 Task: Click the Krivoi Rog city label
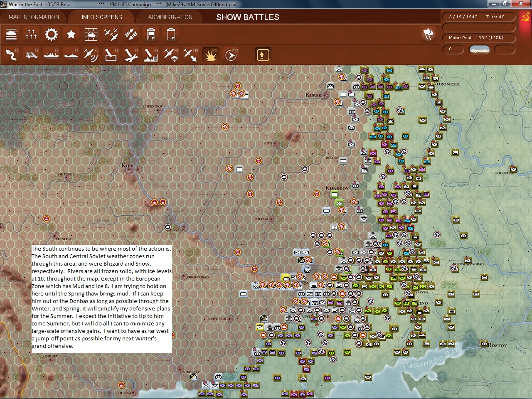point(218,319)
